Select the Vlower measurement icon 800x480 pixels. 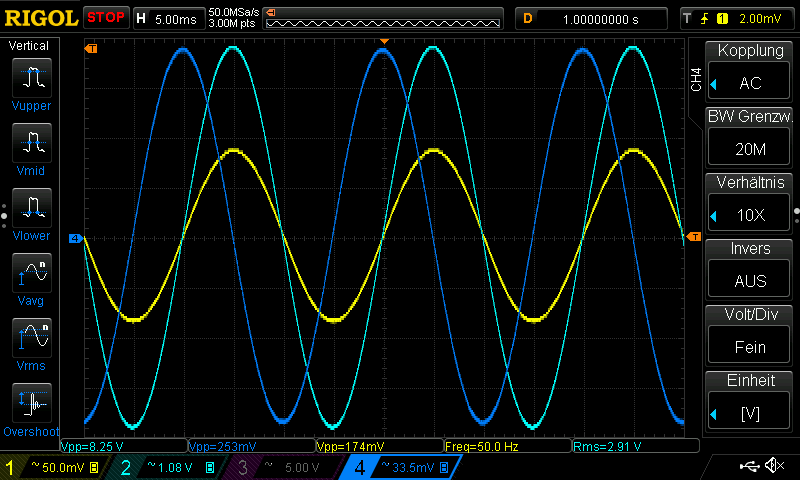coord(32,208)
